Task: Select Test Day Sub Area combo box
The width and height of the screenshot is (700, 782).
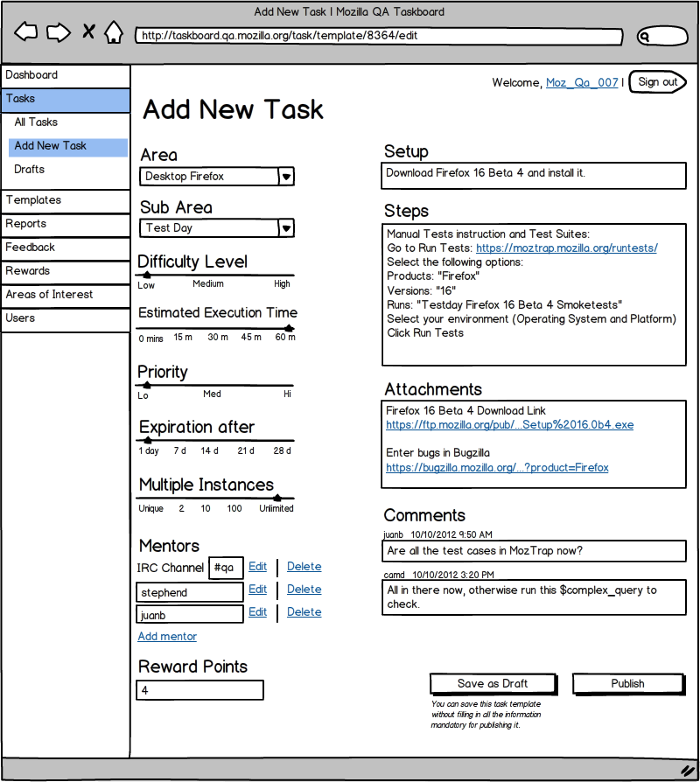Action: click(x=216, y=228)
